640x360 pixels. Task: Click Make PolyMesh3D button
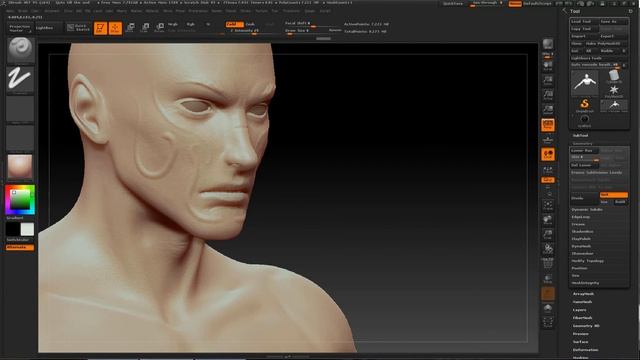point(606,44)
